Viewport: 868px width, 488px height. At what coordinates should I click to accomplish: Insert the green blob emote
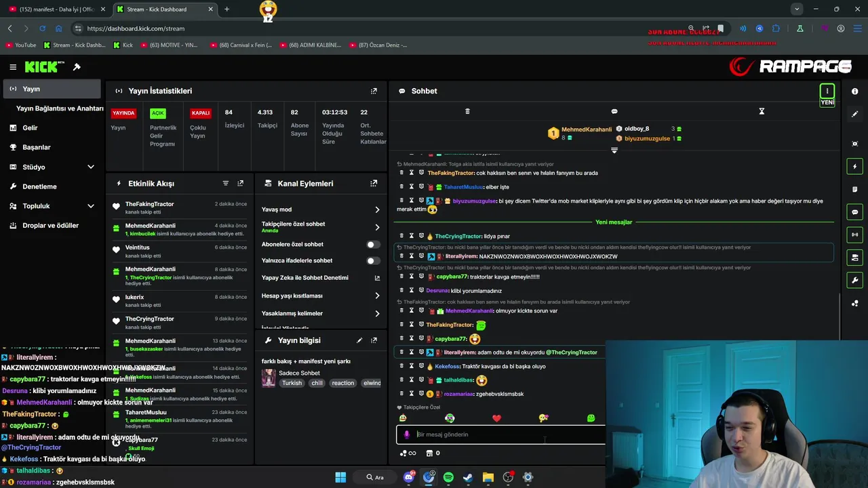point(591,418)
